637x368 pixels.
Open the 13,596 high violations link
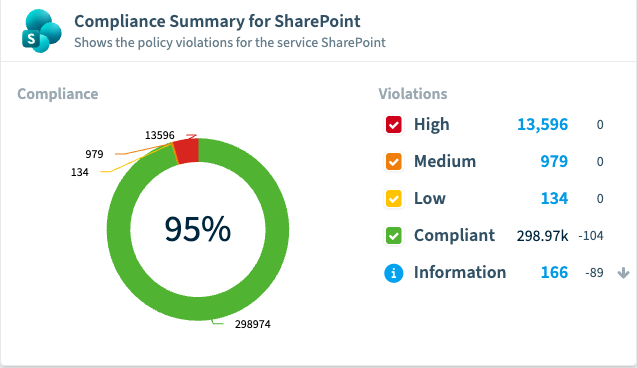[542, 124]
